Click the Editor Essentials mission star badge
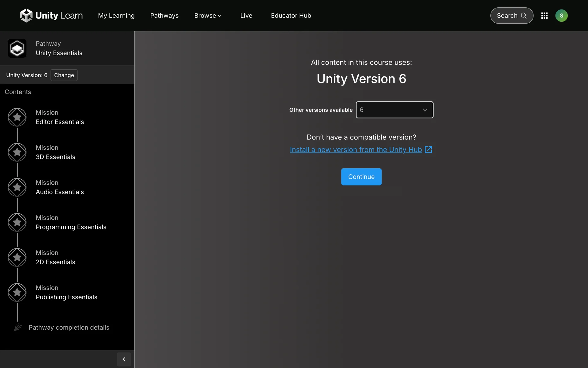Image resolution: width=588 pixels, height=368 pixels. [x=17, y=117]
